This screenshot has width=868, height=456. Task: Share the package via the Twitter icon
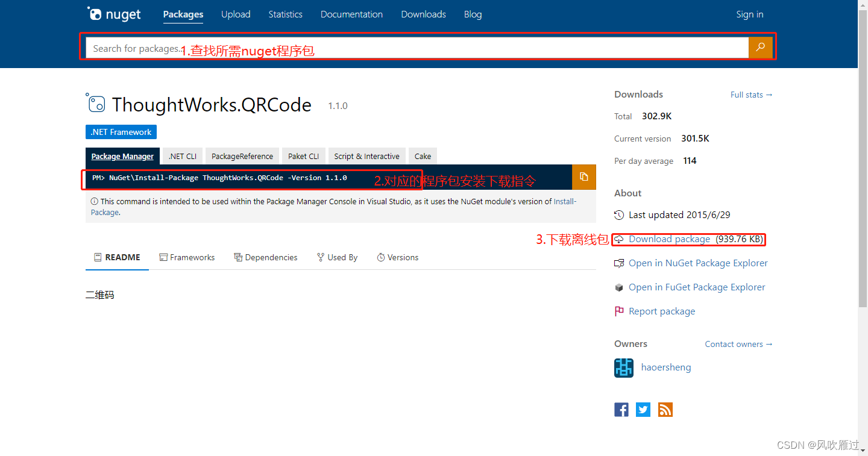(643, 409)
